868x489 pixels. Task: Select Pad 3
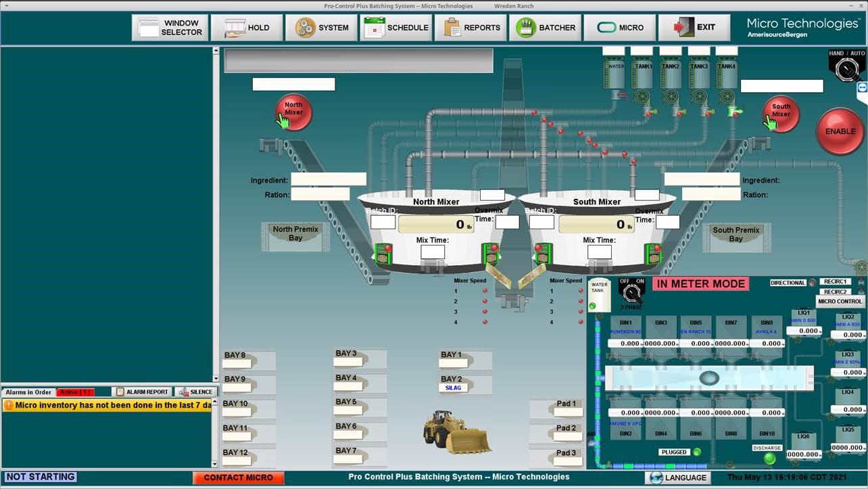(556, 458)
